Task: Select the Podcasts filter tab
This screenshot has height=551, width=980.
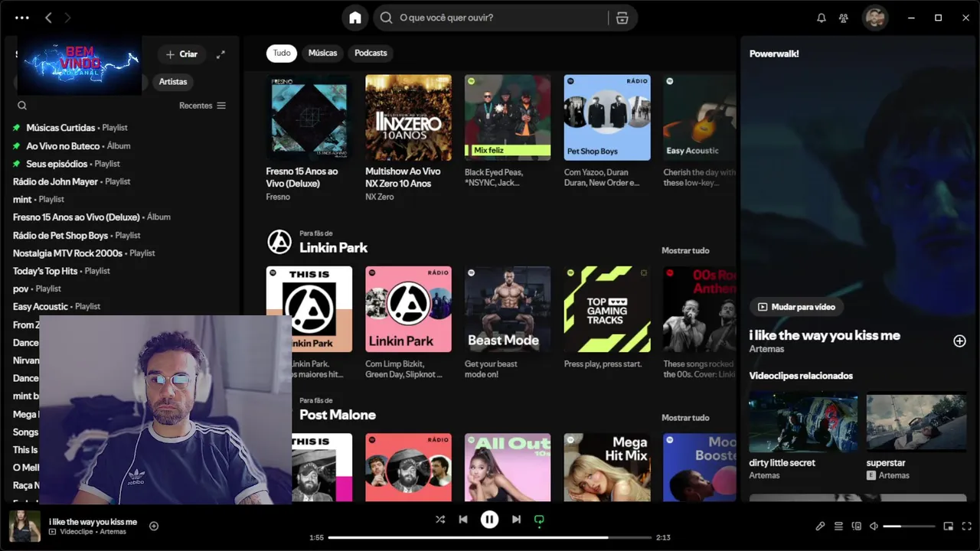Action: (371, 53)
